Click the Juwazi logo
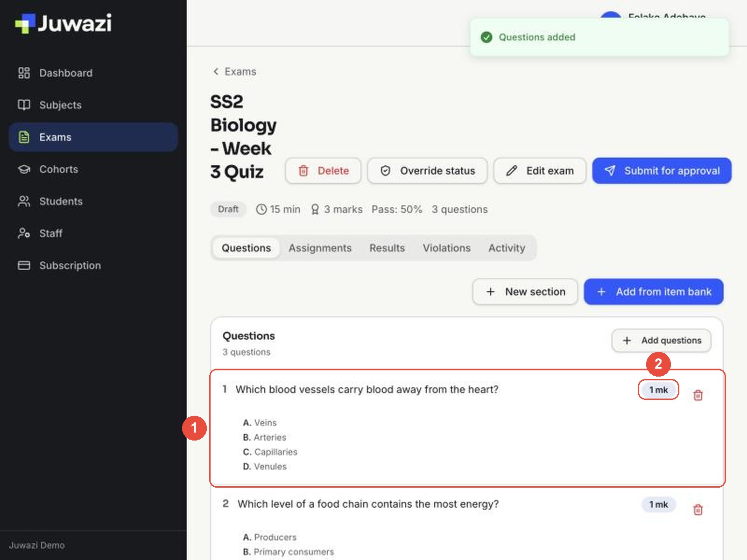Viewport: 747px width, 560px height. [x=63, y=23]
